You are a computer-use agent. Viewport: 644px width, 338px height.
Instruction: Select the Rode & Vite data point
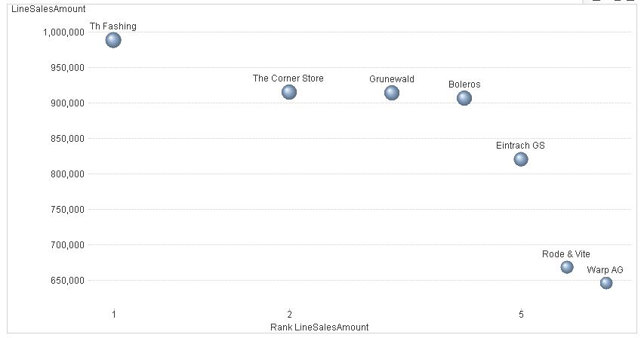[x=567, y=267]
